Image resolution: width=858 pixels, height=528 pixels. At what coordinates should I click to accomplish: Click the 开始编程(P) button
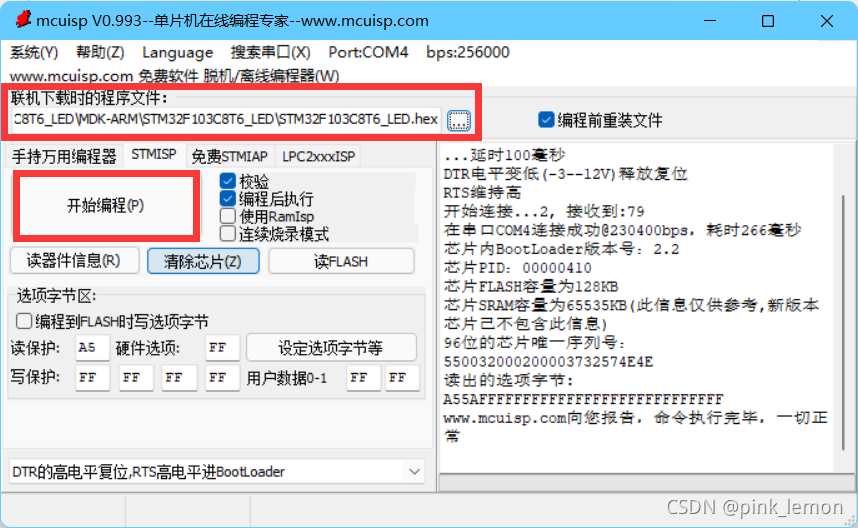coord(105,206)
